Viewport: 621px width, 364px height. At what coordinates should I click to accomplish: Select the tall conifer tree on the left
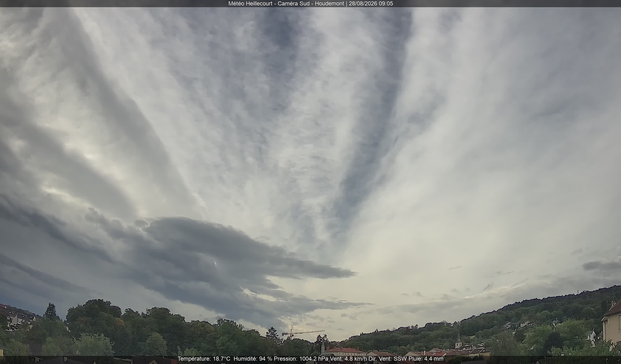51,311
